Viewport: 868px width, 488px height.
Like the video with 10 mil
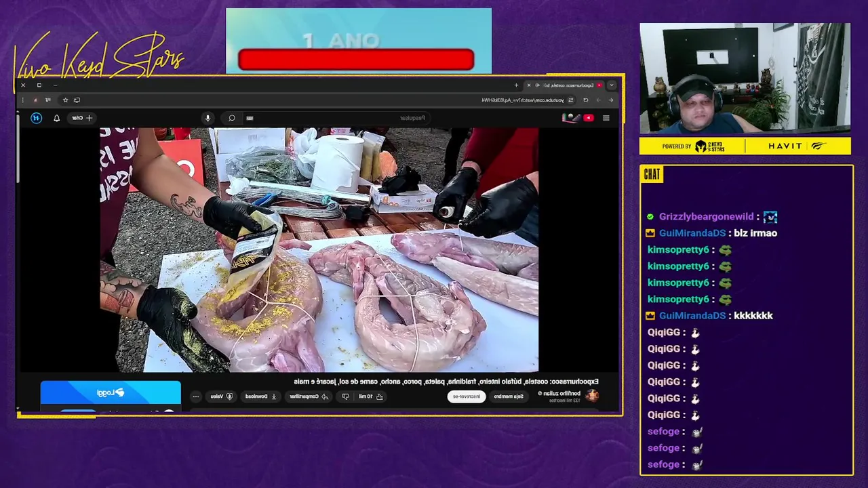[x=372, y=396]
